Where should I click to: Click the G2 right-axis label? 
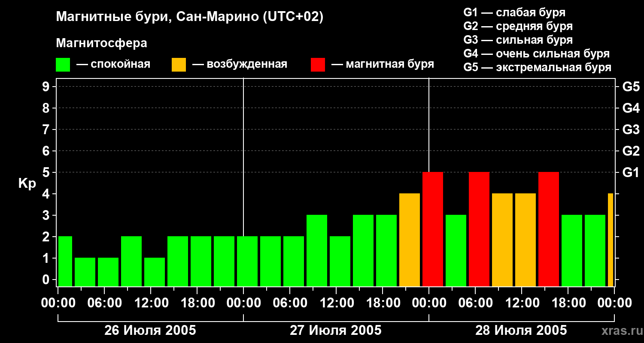(x=631, y=151)
